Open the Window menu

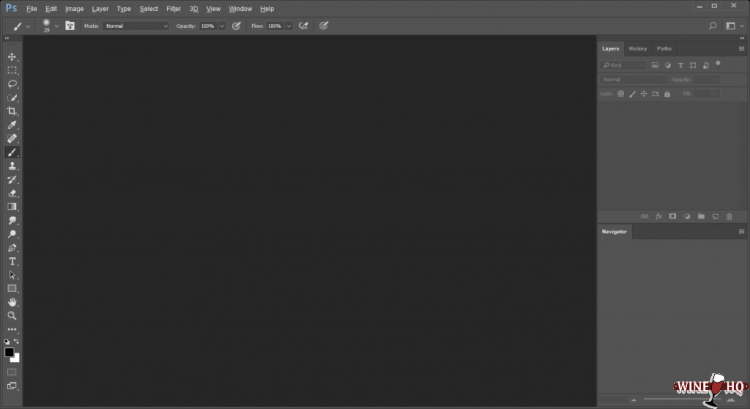(x=240, y=9)
